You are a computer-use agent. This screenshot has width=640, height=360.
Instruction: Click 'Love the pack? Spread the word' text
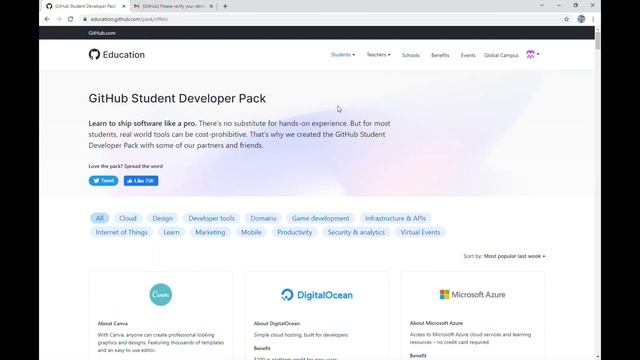pyautogui.click(x=126, y=166)
